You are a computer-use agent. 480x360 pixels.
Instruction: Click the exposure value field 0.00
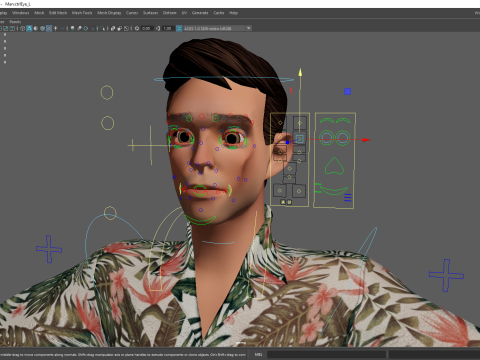[x=147, y=28]
